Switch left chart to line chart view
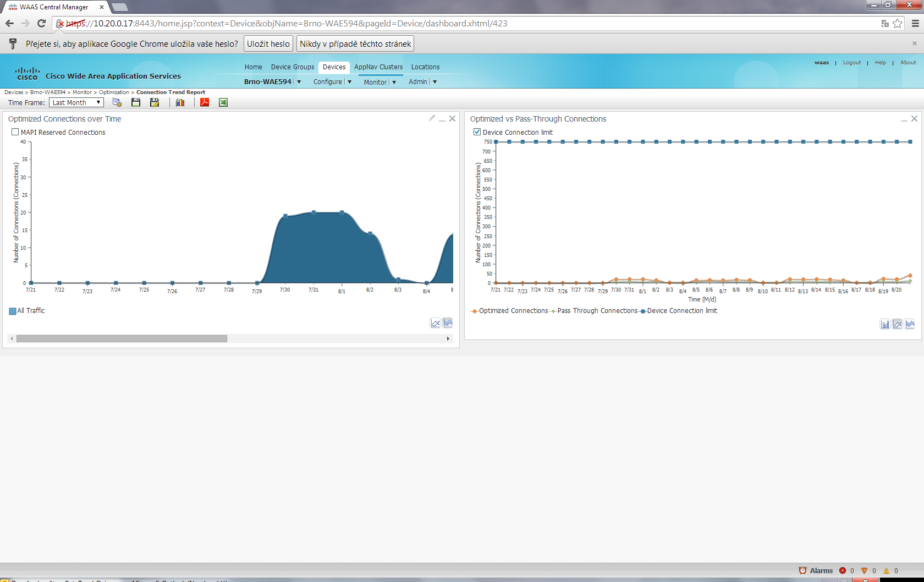Image resolution: width=924 pixels, height=582 pixels. (436, 323)
